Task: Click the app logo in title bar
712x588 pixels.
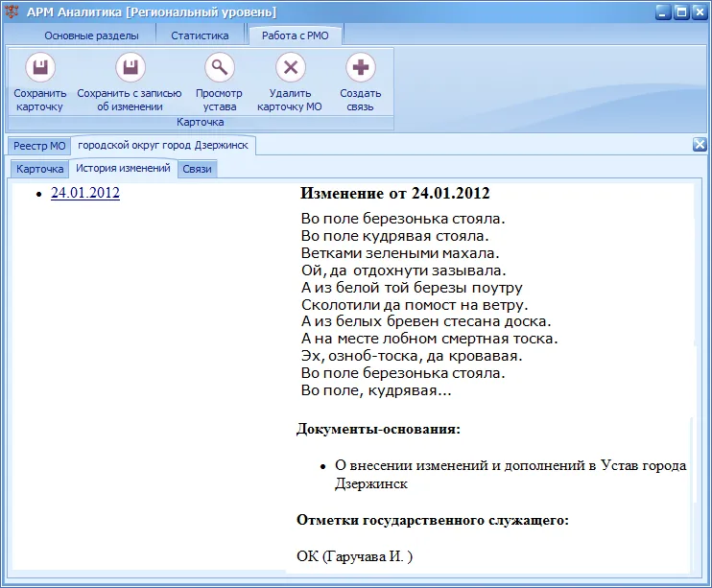Action: coord(12,12)
